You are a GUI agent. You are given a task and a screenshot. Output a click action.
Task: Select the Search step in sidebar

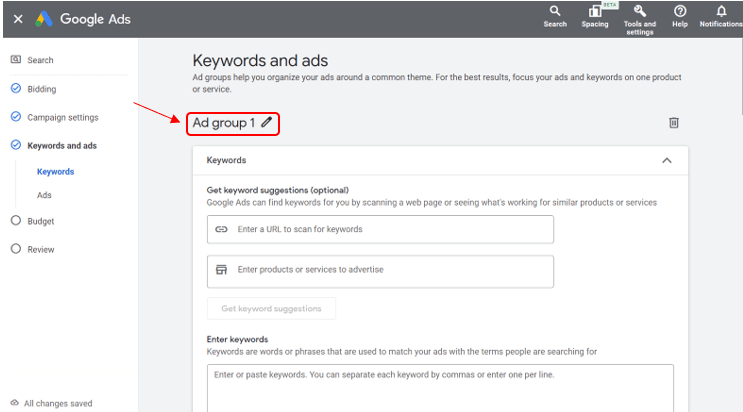[40, 60]
